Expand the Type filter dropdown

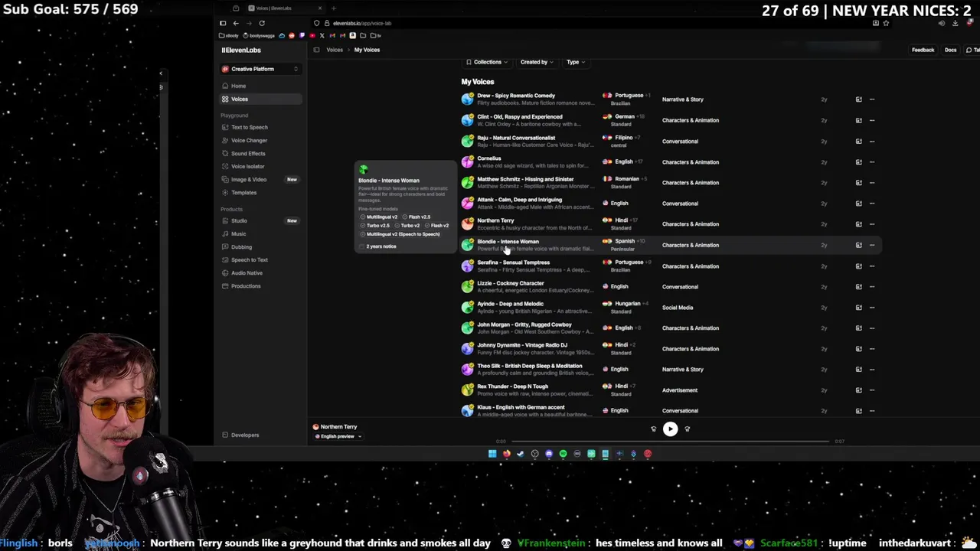(576, 62)
